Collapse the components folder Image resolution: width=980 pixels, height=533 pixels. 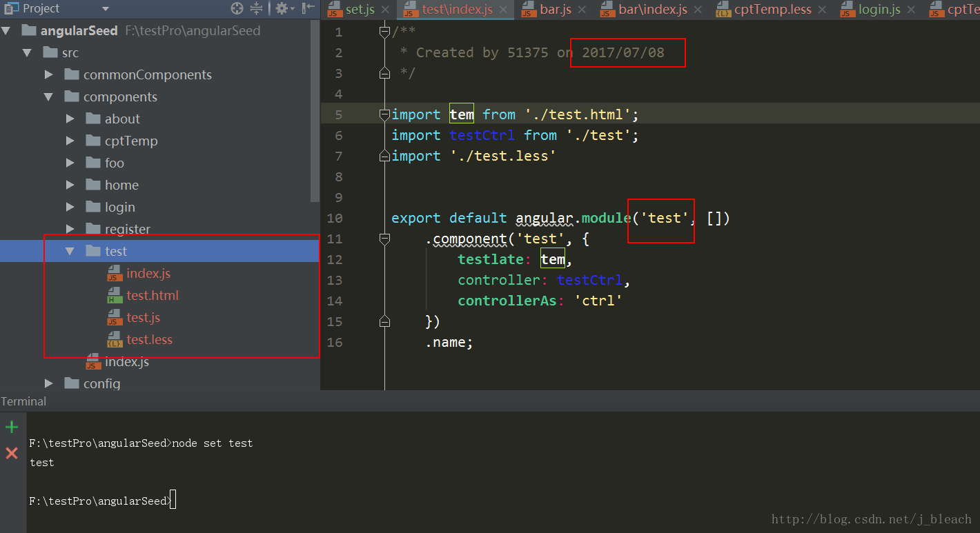48,97
